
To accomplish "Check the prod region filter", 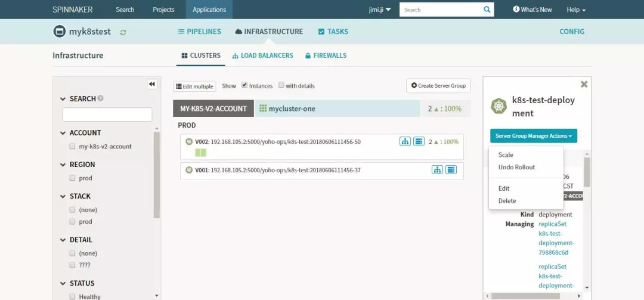I will click(x=72, y=178).
